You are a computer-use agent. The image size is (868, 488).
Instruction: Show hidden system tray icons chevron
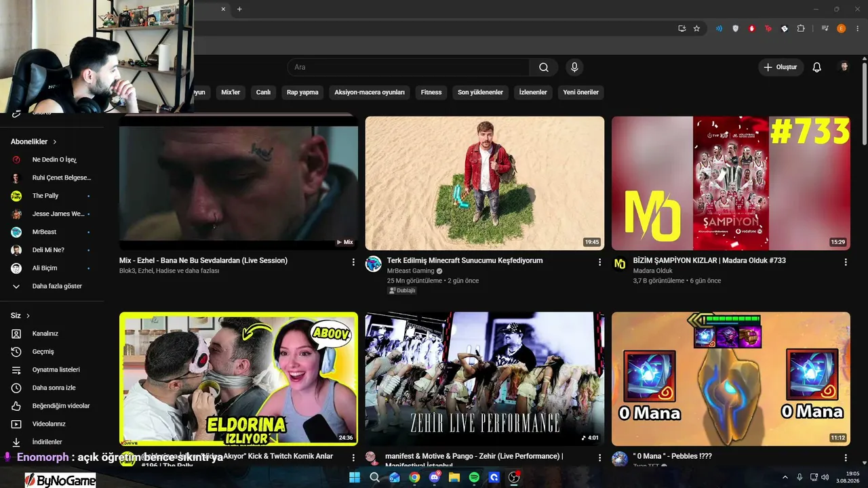coord(785,477)
